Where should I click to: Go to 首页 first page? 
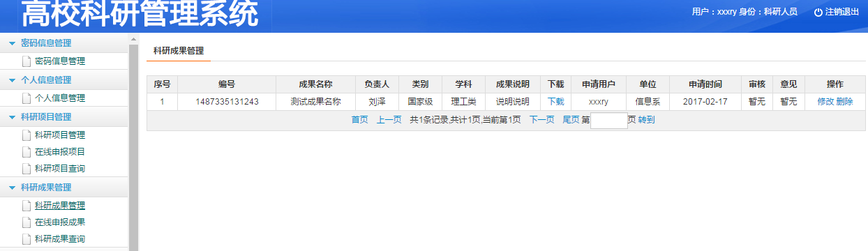tap(359, 120)
